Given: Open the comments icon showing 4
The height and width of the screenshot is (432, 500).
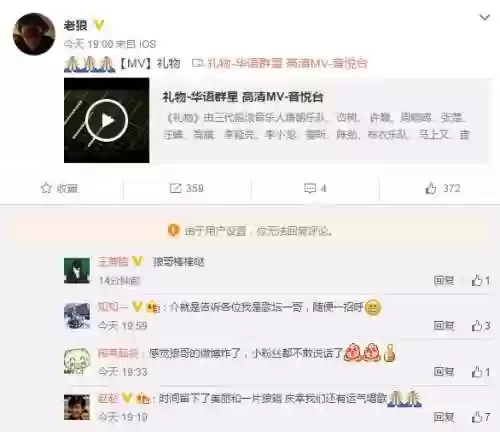Looking at the screenshot, I should coord(310,188).
